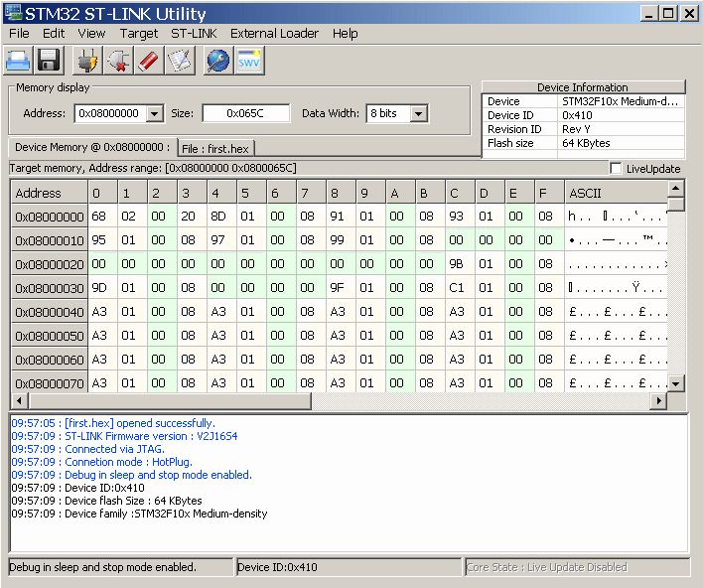Click the Full chip erase eraser icon
The width and height of the screenshot is (703, 588).
pos(147,61)
